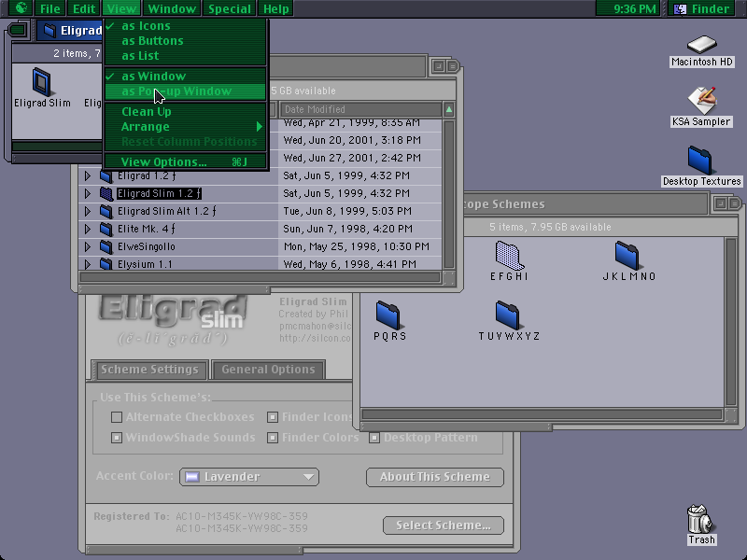Click the date 'Tue, Jun 8, 1999, 5:03 PM'

pyautogui.click(x=347, y=211)
